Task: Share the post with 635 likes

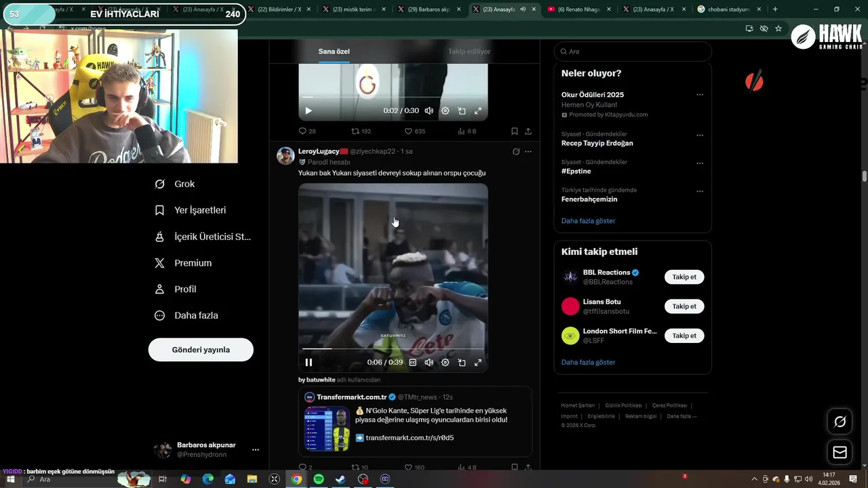Action: click(x=528, y=131)
